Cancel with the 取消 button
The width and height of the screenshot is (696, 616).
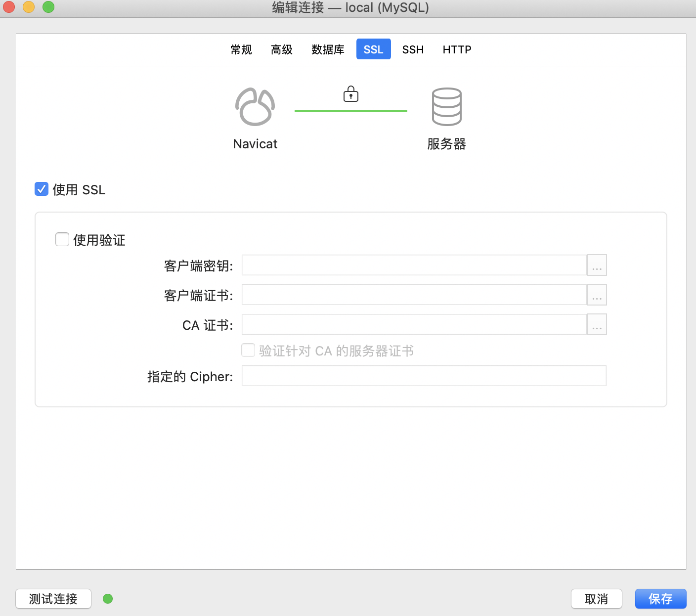coord(597,599)
